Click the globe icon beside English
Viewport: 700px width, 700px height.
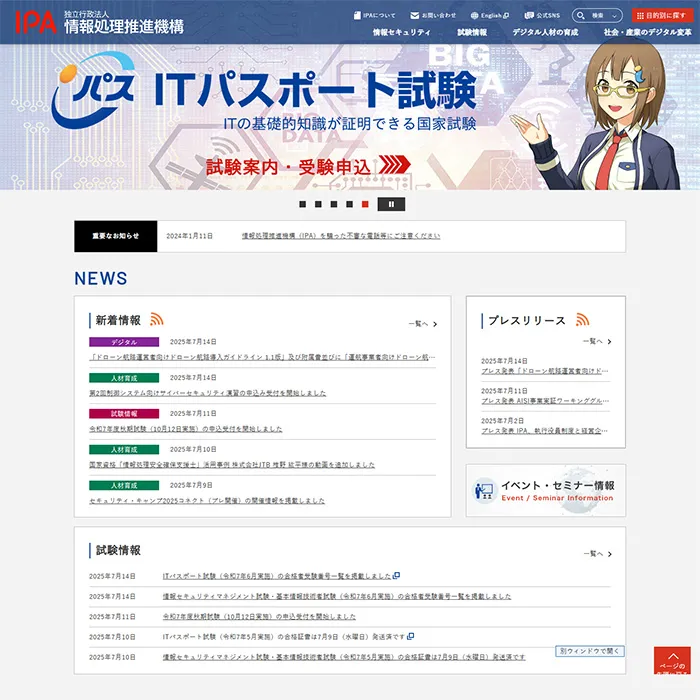475,16
